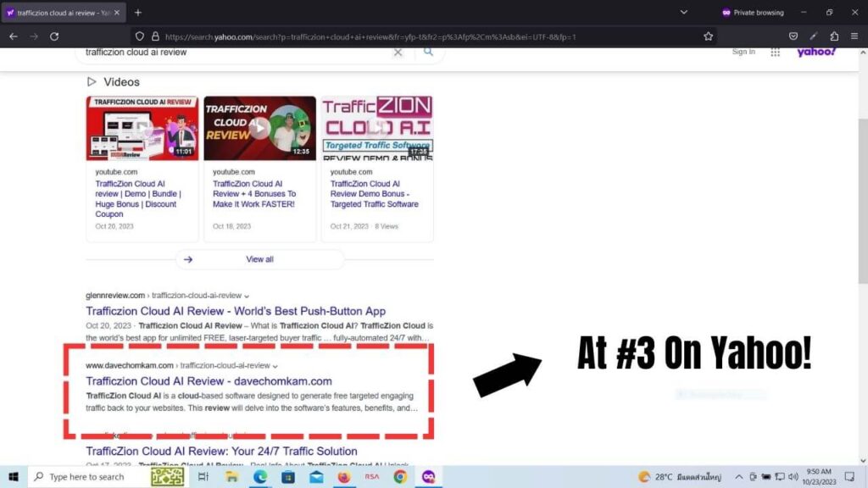Open Task View on the taskbar
Screen dimensions: 868x488
203,476
